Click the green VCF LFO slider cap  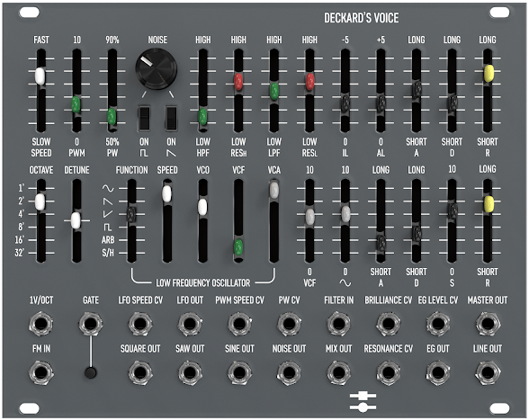coord(238,247)
